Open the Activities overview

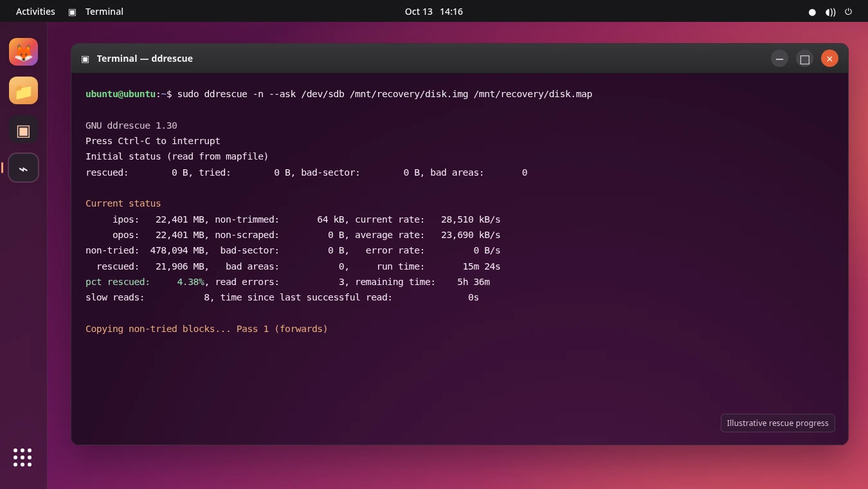click(x=35, y=12)
